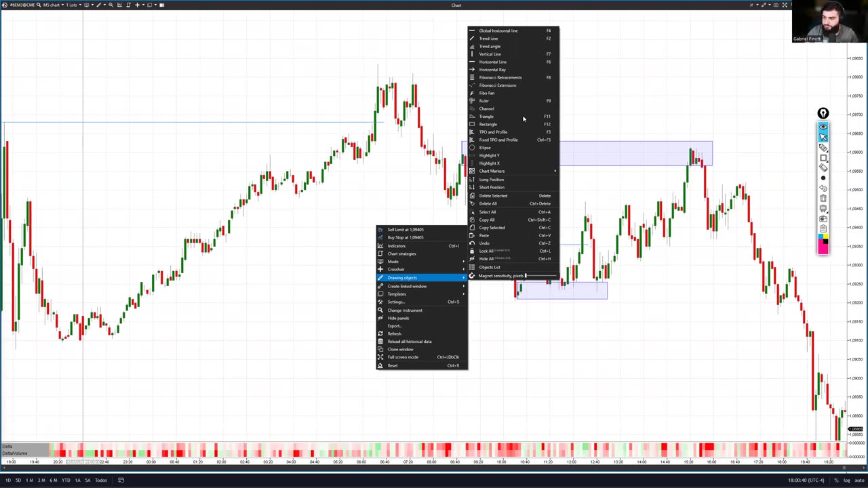The height and width of the screenshot is (488, 868).
Task: Pick the pink color swatch in right toolbar
Action: [823, 248]
